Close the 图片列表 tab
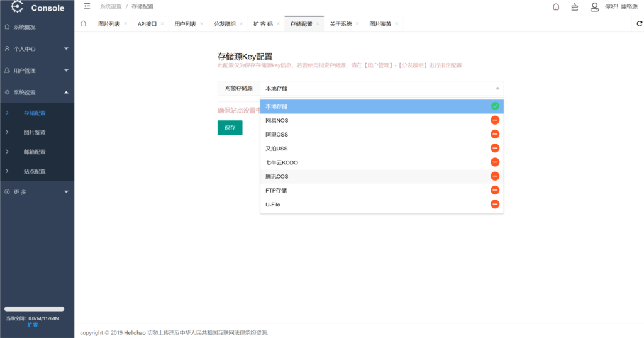The height and width of the screenshot is (338, 644). click(x=125, y=24)
